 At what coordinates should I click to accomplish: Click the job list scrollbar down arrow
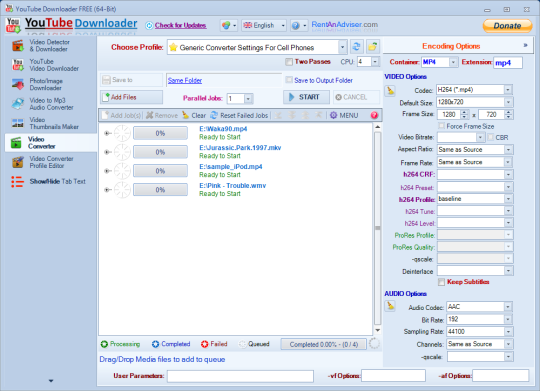click(377, 330)
